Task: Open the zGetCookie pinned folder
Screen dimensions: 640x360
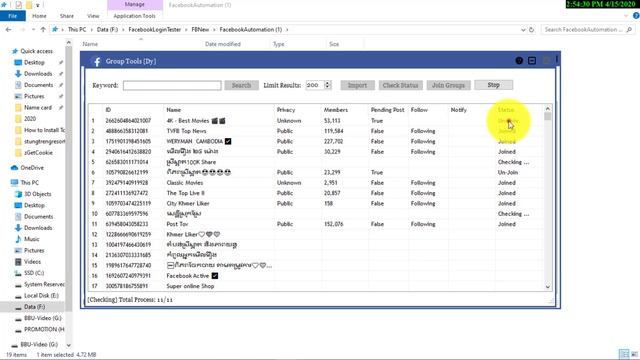Action: [38, 153]
